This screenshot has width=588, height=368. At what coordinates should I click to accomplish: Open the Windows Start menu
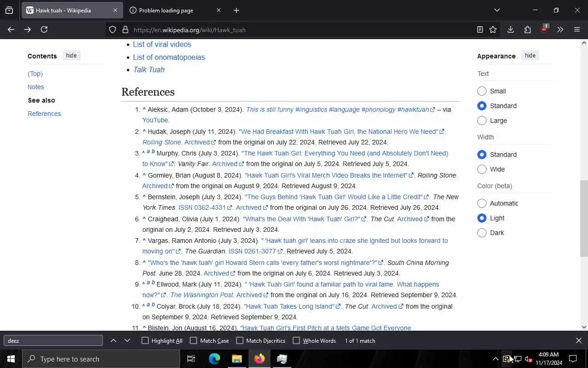coord(11,359)
